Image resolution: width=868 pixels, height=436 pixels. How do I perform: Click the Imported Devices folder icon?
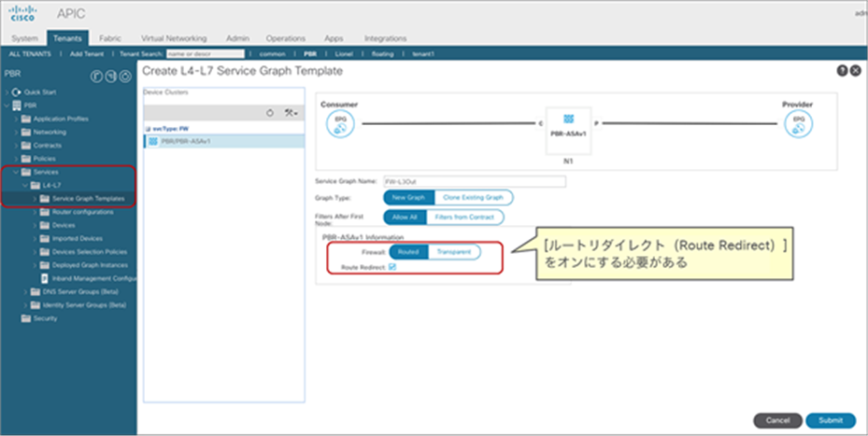tap(45, 238)
